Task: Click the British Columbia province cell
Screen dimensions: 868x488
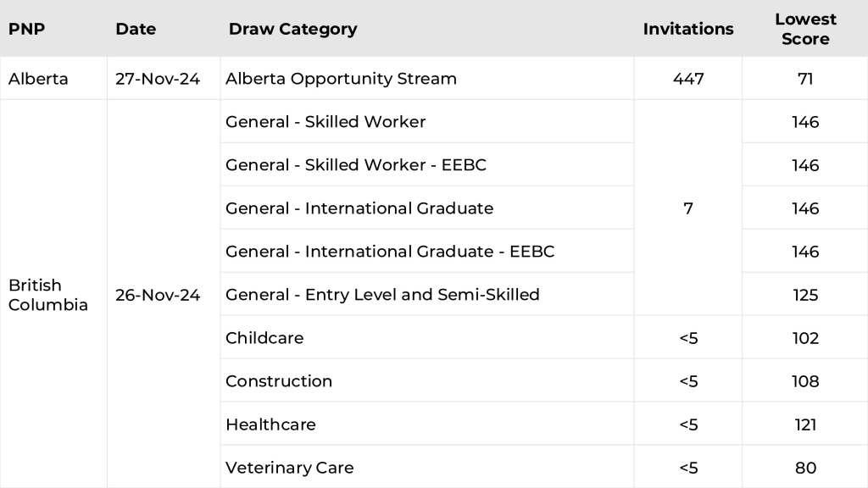Action: (x=48, y=295)
